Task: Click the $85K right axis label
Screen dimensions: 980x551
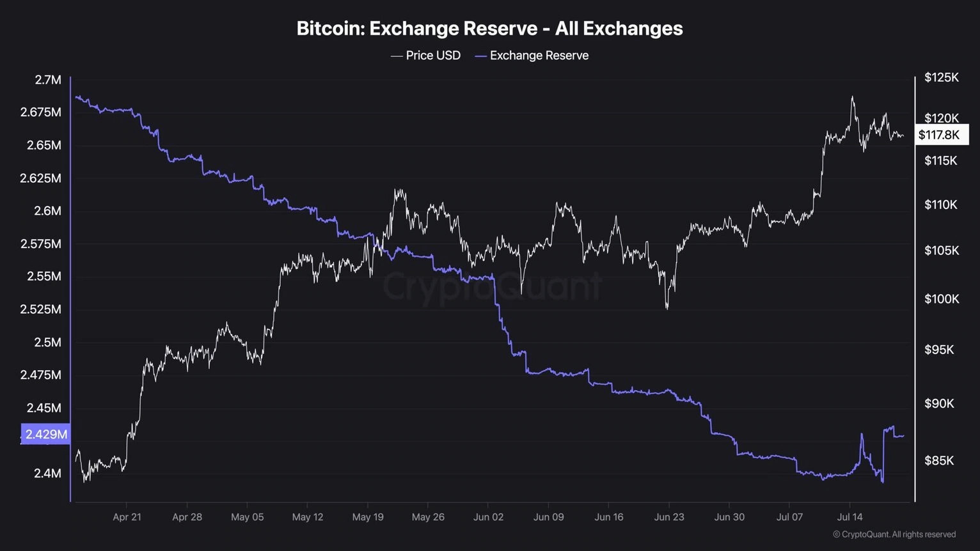Action: tap(939, 461)
